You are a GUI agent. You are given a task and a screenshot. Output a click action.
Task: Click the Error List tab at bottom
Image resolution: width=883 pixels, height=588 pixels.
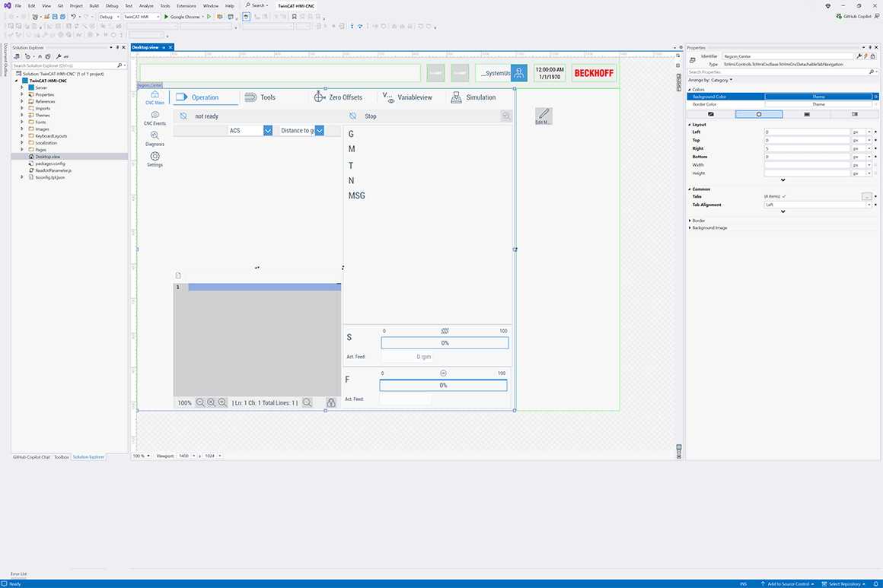pos(18,574)
